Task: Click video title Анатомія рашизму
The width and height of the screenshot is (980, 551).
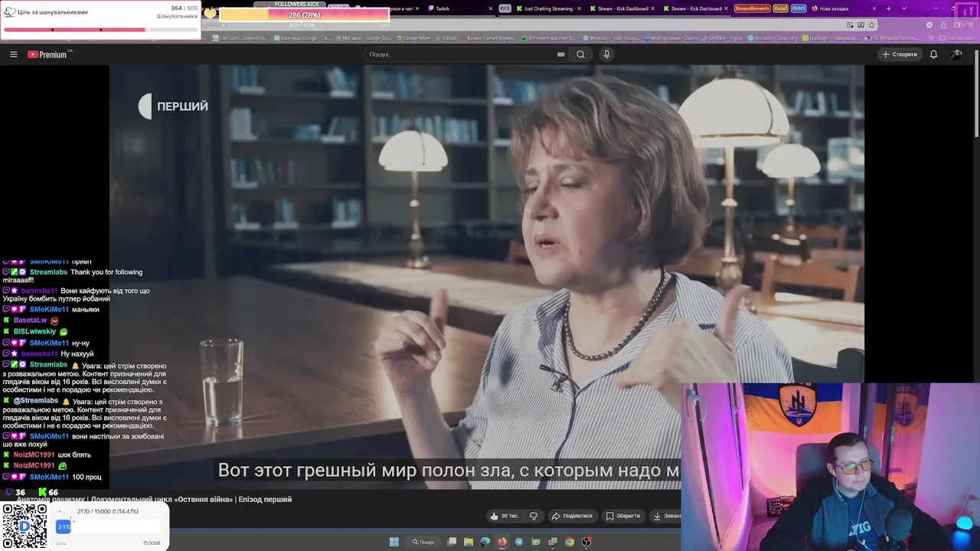Action: click(x=154, y=499)
